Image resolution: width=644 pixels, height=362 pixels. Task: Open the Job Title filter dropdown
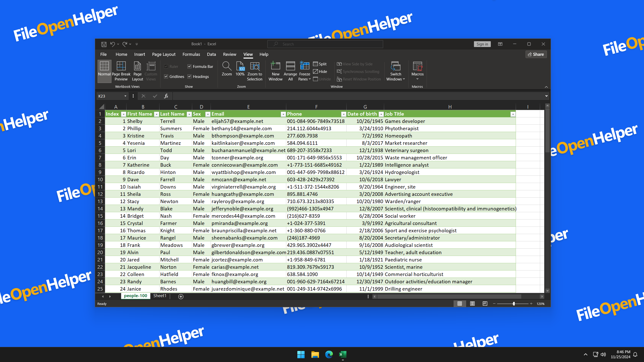coord(513,114)
